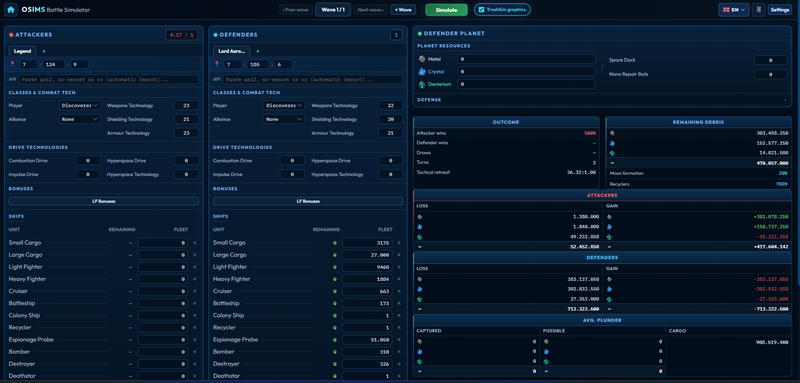Add a wave with + Wave button
The width and height of the screenshot is (800, 383).
[x=403, y=10]
